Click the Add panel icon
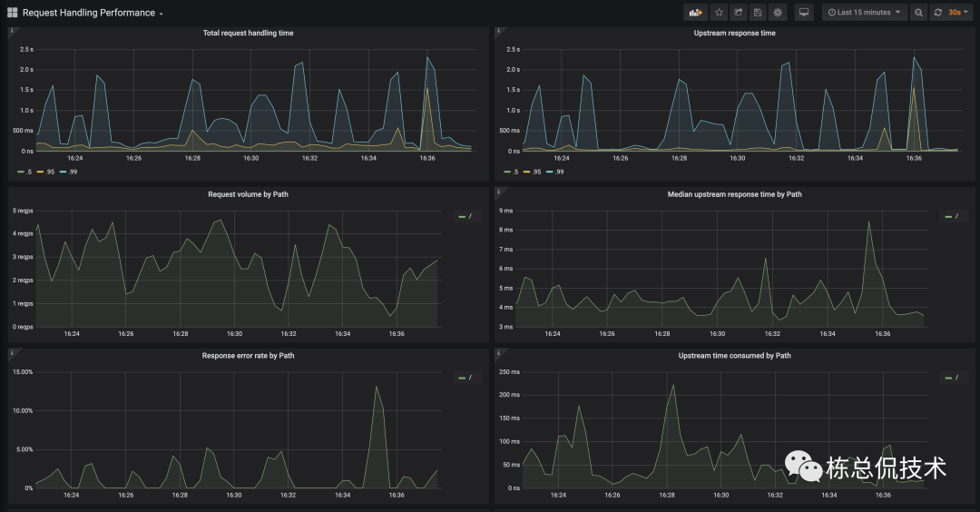The image size is (980, 512). pyautogui.click(x=696, y=13)
